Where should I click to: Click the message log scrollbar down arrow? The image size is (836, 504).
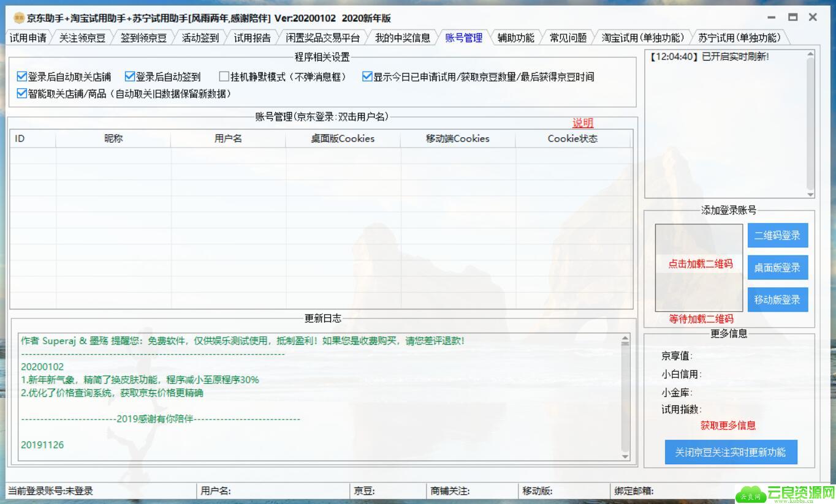810,194
